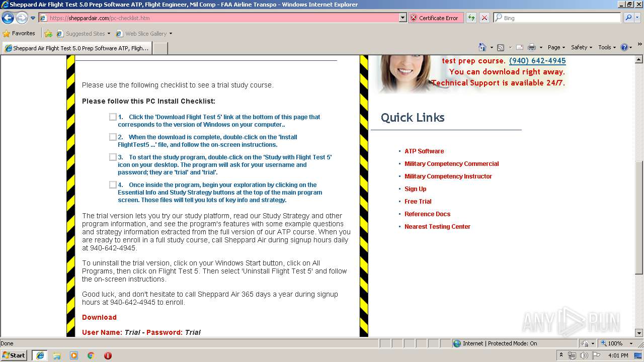Open Windows Explorer folder taskbar icon
This screenshot has width=644, height=362.
pos(57,355)
